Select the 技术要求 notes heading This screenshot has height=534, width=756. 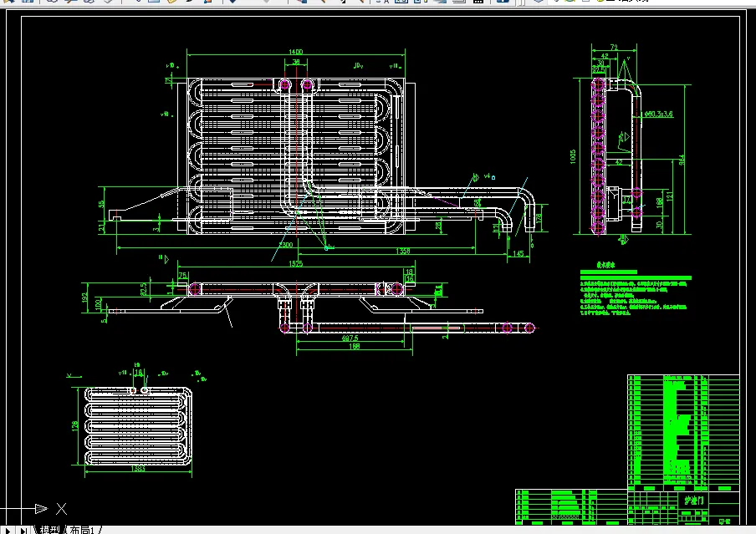point(605,265)
